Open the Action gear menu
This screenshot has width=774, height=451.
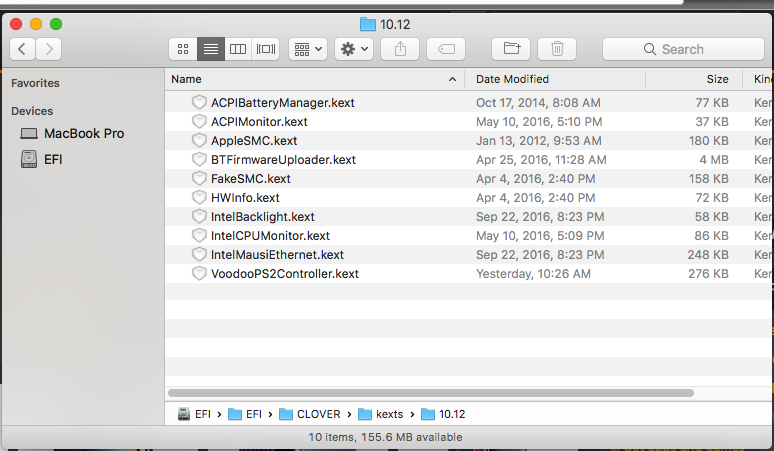tap(354, 48)
